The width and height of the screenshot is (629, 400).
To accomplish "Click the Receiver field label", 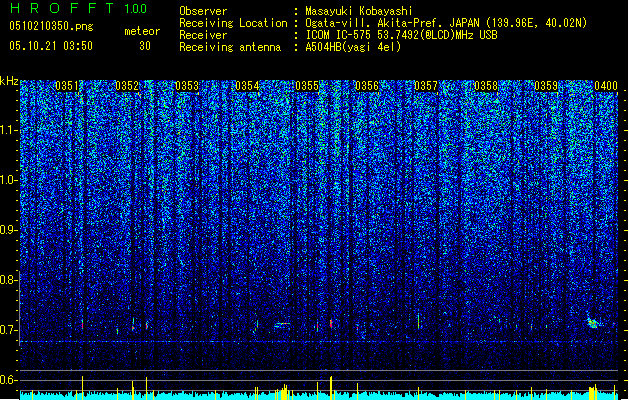I will tap(203, 35).
